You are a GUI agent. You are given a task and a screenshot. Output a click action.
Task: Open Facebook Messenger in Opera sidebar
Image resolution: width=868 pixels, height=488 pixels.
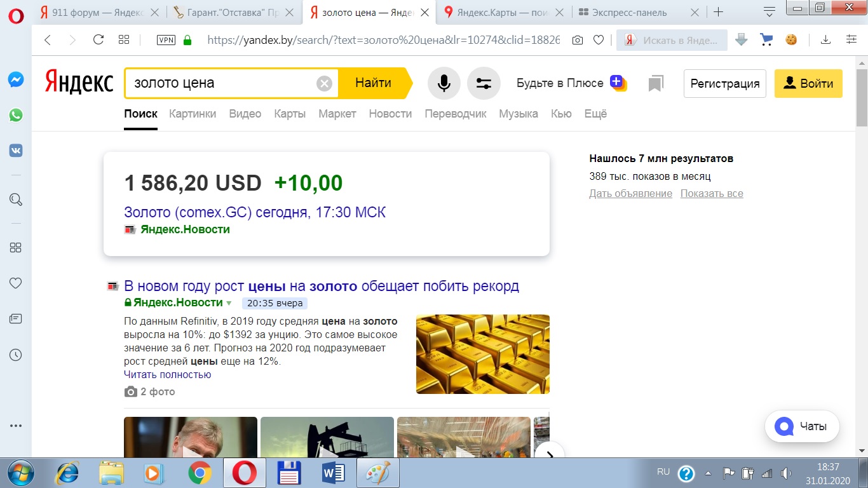pyautogui.click(x=16, y=80)
